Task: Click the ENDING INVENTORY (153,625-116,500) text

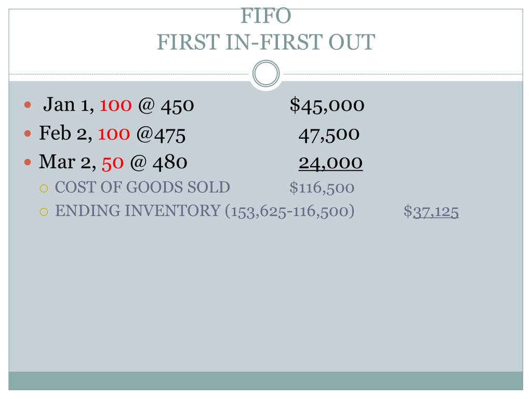Action: (x=205, y=211)
